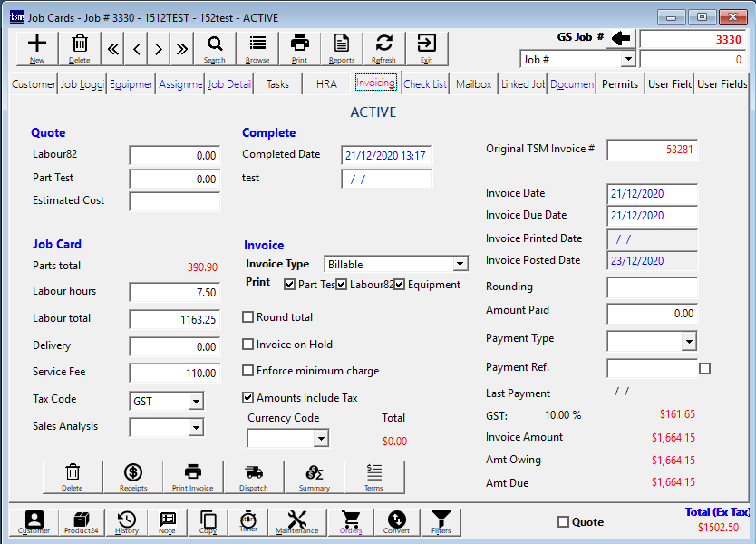
Task: Enable the Round total checkbox
Action: [248, 317]
